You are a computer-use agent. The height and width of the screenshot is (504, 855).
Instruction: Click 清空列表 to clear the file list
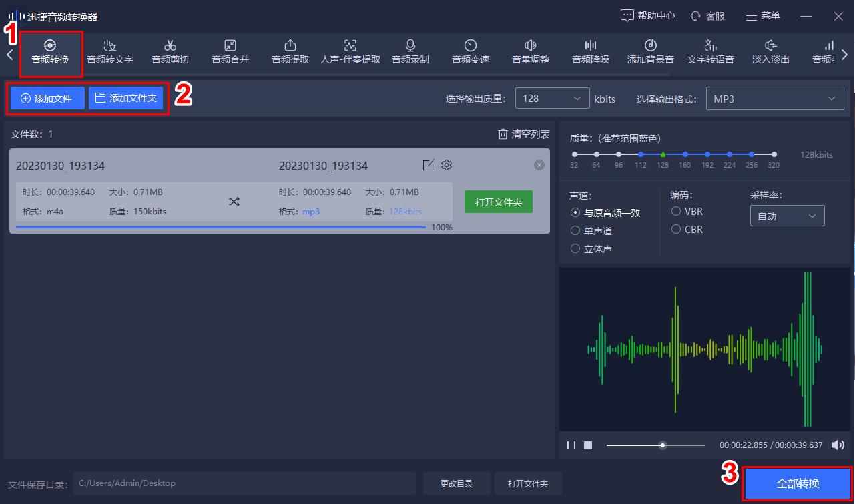(x=524, y=134)
